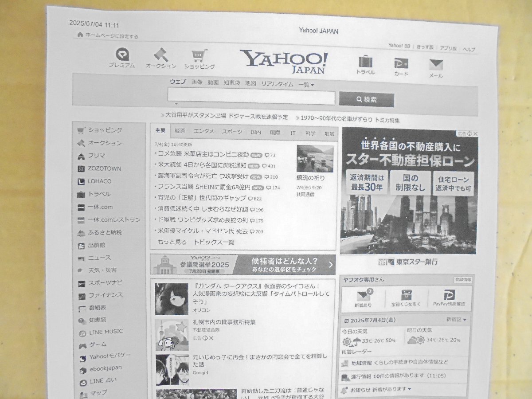Open the Travel (トラベル) suitcase icon
The width and height of the screenshot is (532, 399).
point(365,61)
